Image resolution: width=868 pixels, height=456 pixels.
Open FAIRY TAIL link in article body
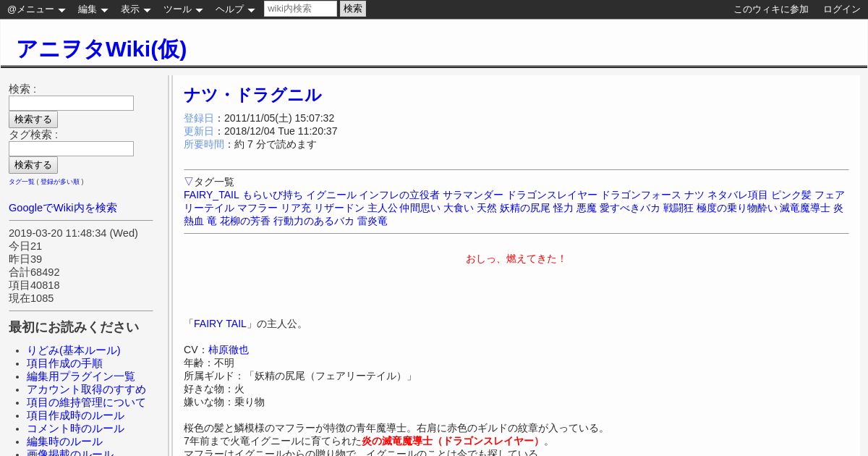[221, 324]
